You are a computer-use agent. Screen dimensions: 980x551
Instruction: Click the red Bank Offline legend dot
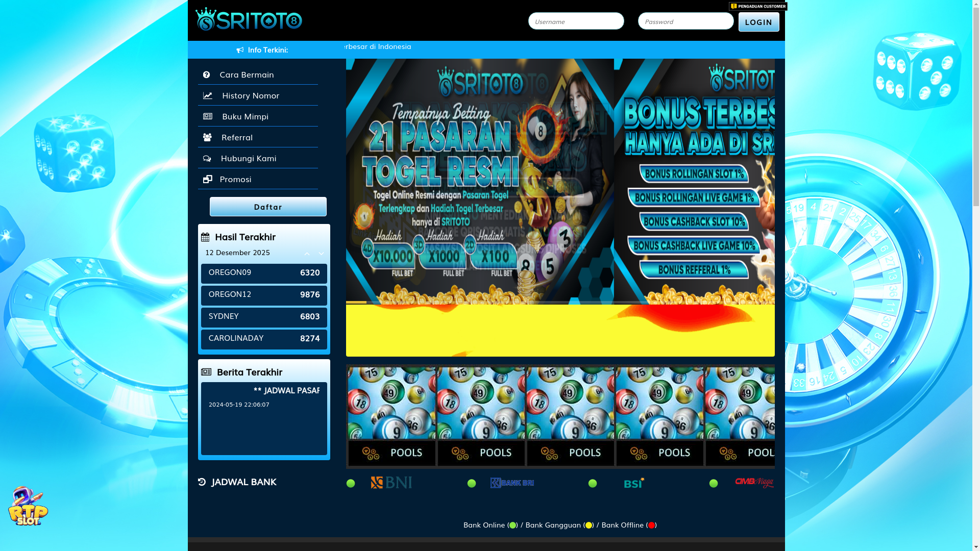coord(651,525)
